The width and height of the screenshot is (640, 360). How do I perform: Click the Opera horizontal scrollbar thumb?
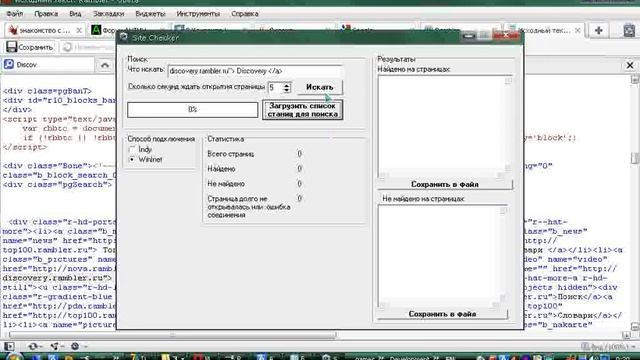pyautogui.click(x=172, y=335)
